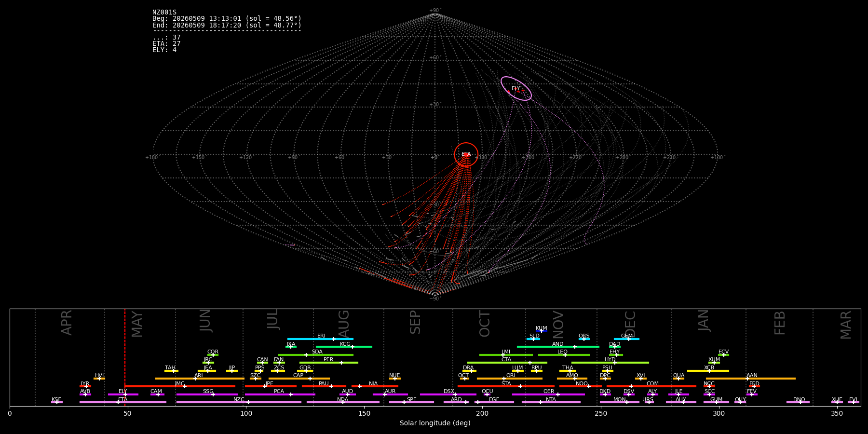Click the AND shower green bar
Screen dimensions: 868x434
point(558,346)
